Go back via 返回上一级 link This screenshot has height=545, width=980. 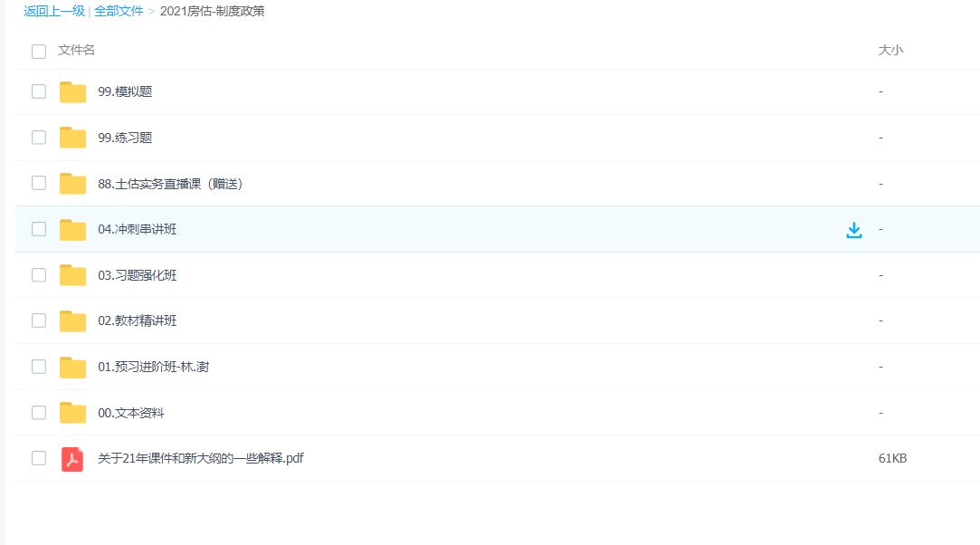[53, 11]
